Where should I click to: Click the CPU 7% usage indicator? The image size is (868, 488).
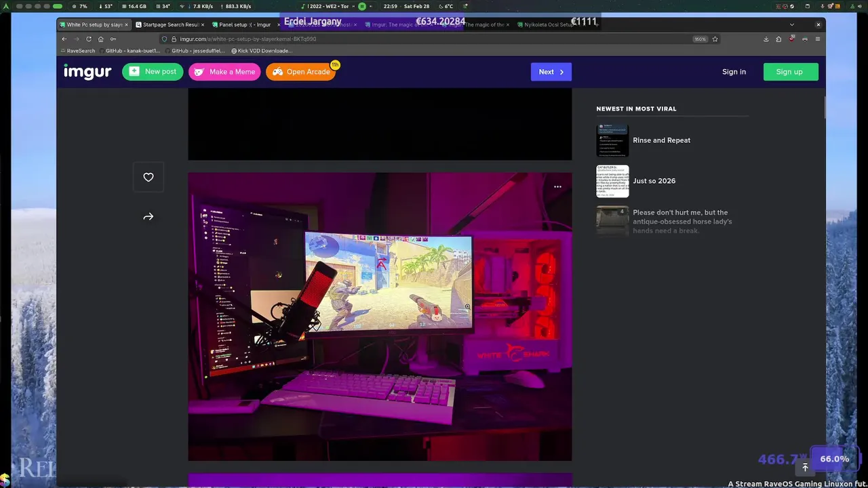coord(79,6)
